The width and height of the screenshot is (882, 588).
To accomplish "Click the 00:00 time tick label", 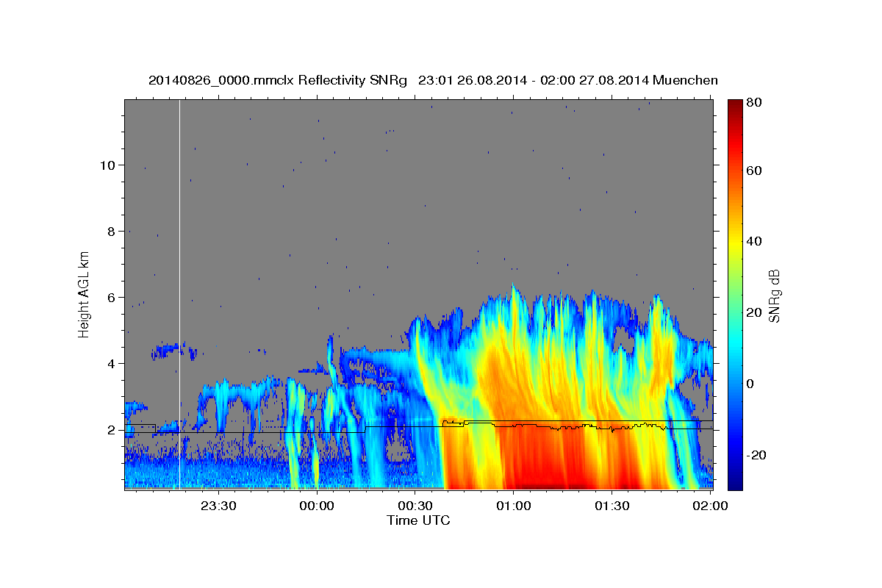I will pos(318,506).
